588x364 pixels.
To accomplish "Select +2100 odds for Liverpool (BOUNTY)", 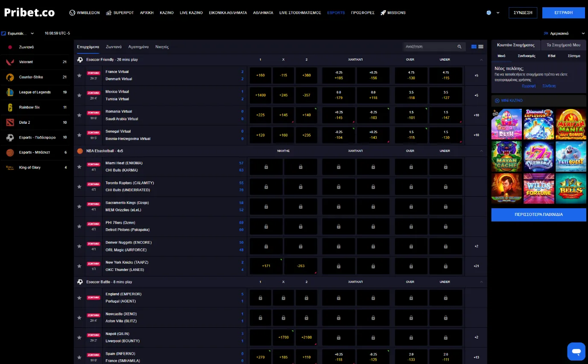I will [306, 338].
